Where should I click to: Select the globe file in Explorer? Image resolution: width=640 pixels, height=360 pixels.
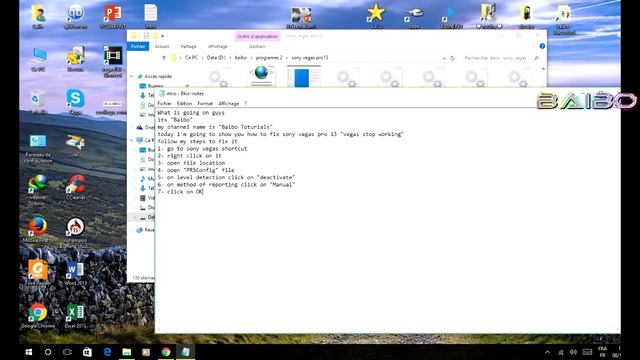[x=261, y=76]
